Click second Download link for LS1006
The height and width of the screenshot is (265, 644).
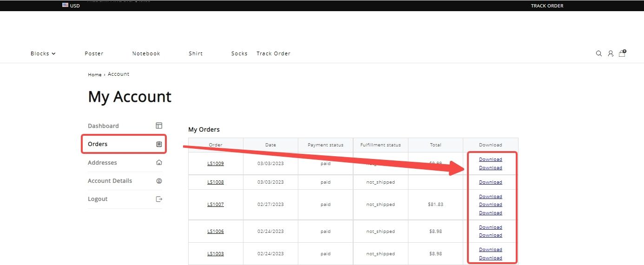[491, 235]
